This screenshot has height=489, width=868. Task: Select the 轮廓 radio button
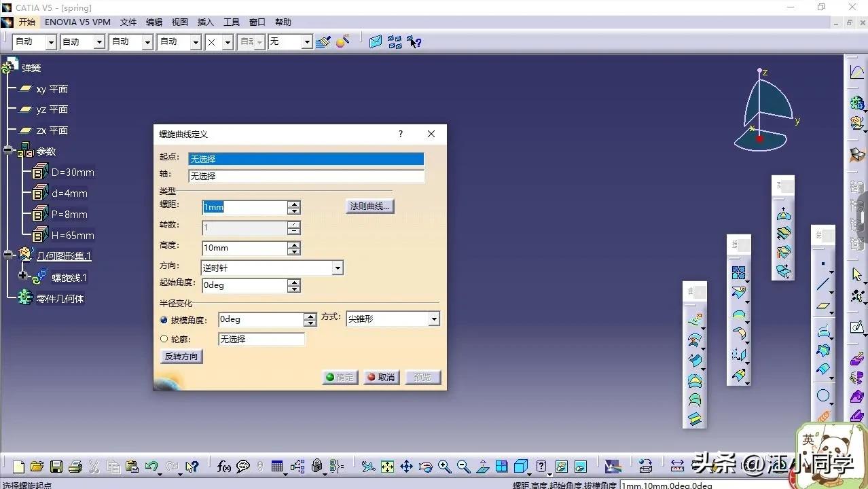click(164, 339)
